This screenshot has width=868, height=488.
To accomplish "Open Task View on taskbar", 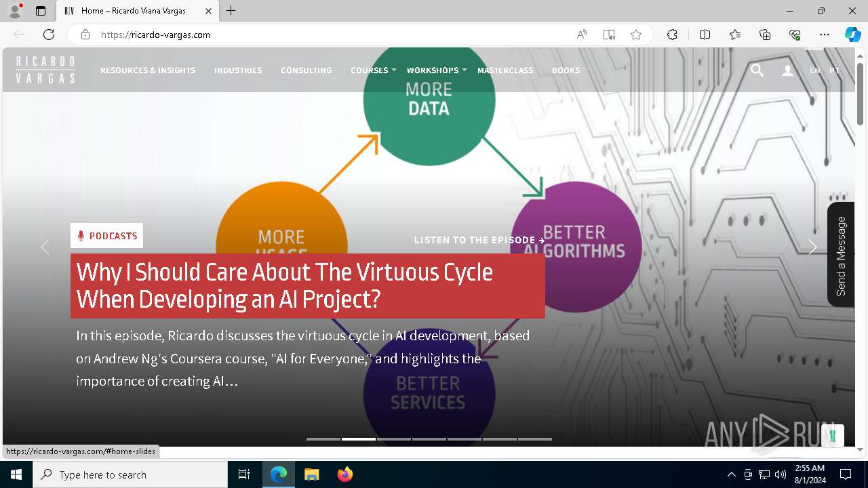I will pyautogui.click(x=244, y=474).
